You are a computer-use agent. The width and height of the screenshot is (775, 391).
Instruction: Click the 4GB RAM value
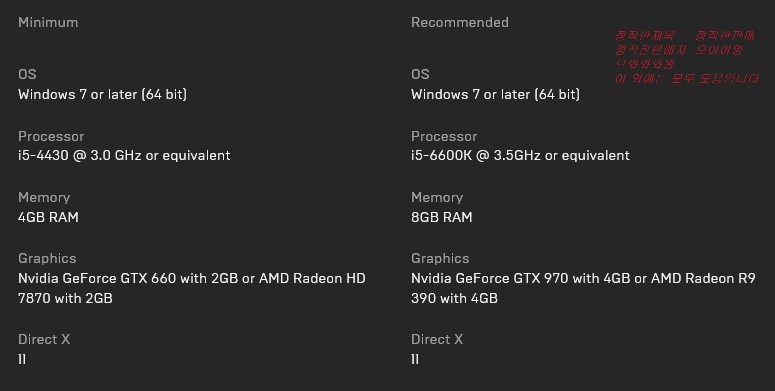[x=48, y=217]
